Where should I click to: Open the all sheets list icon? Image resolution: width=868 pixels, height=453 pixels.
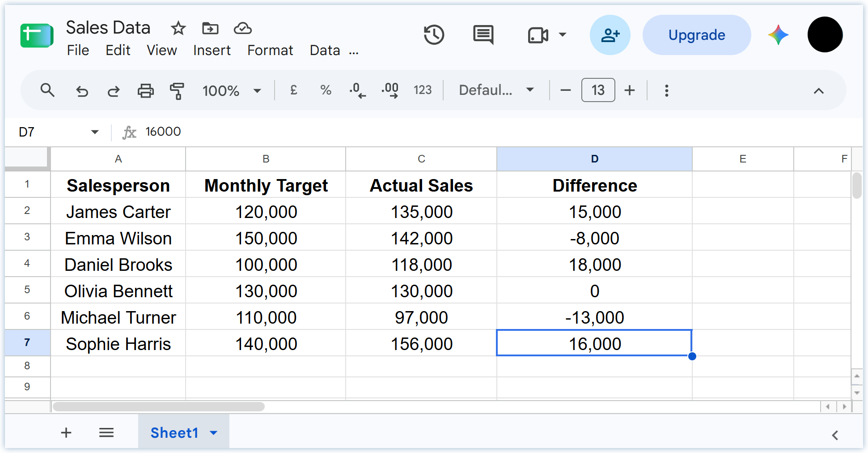tap(106, 432)
